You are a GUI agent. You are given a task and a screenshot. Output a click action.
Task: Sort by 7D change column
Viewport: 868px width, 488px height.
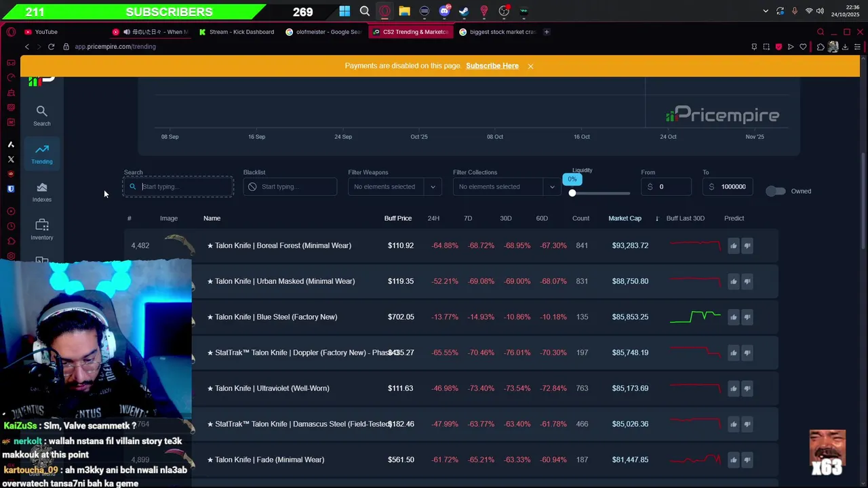click(x=468, y=218)
